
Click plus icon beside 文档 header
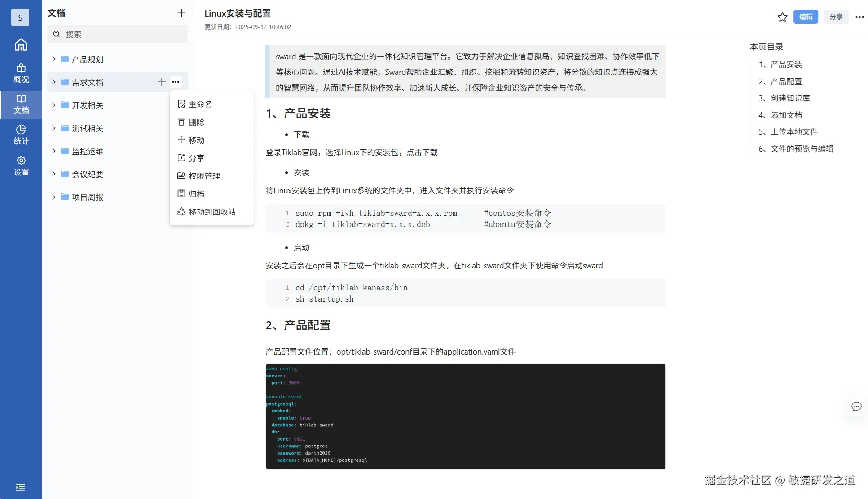point(181,13)
